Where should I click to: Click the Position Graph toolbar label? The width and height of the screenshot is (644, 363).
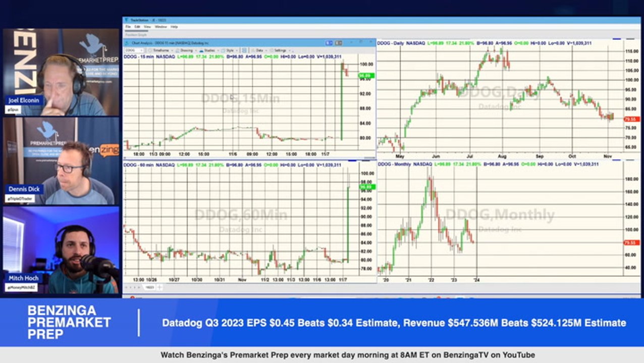point(136,35)
